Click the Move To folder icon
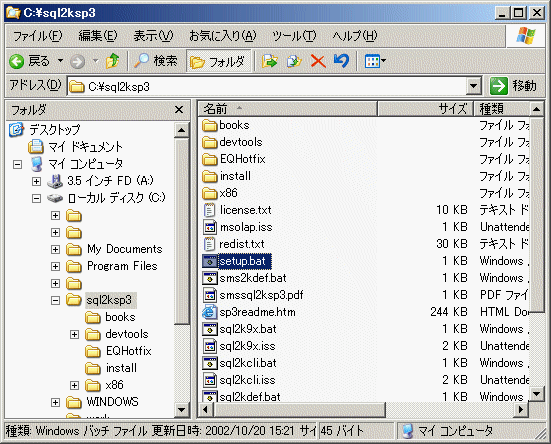Viewport: 551px width, 444px height. [270, 61]
